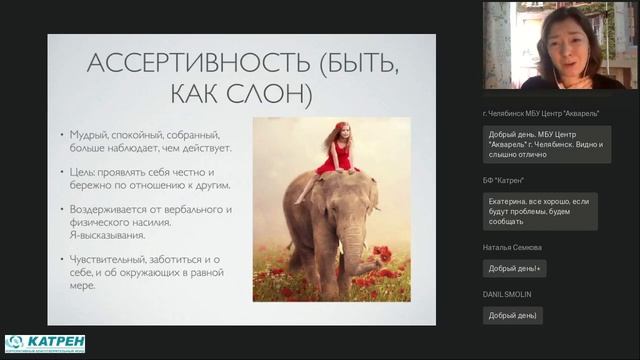Click the bullet starting Чувствительный, заботиться
This screenshot has height=360, width=640.
[x=142, y=272]
